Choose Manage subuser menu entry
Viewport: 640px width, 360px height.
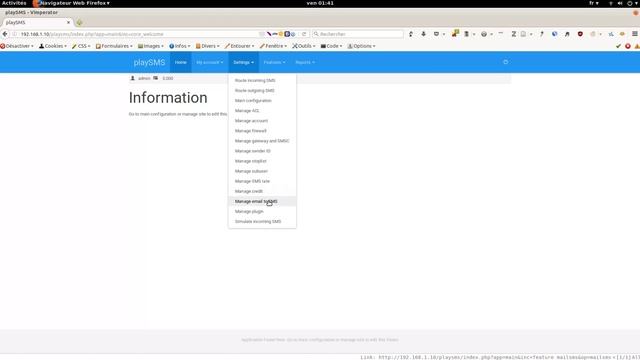pyautogui.click(x=262, y=171)
